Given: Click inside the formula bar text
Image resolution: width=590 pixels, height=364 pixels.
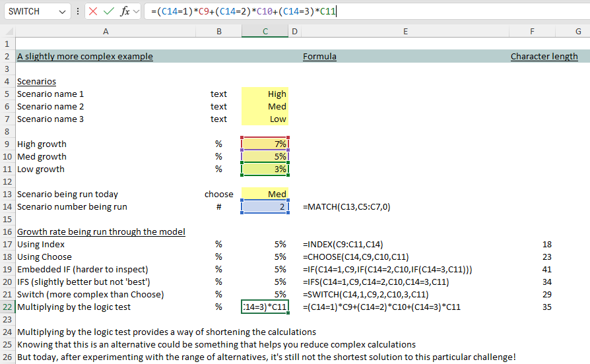Looking at the screenshot, I should 396,12.
